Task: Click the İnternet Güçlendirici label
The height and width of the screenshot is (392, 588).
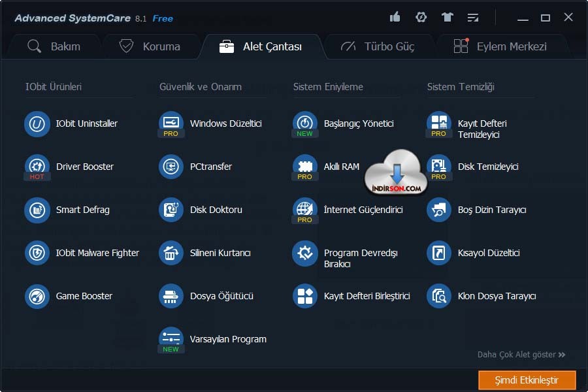Action: pyautogui.click(x=363, y=210)
